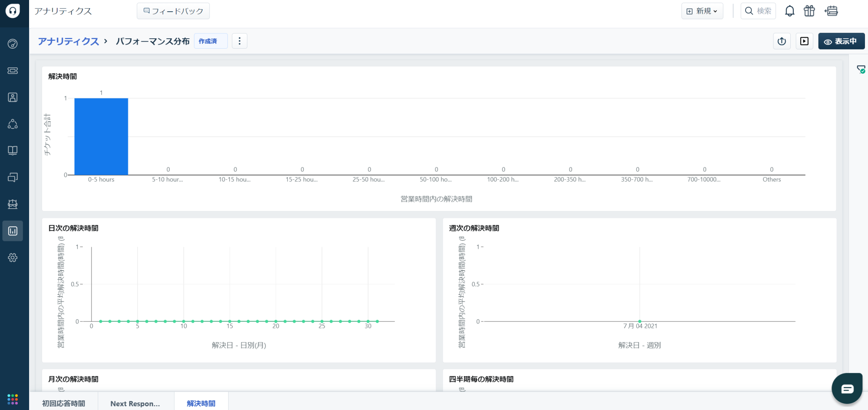Open the 新規 dropdown
Image resolution: width=868 pixels, height=410 pixels.
tap(702, 11)
